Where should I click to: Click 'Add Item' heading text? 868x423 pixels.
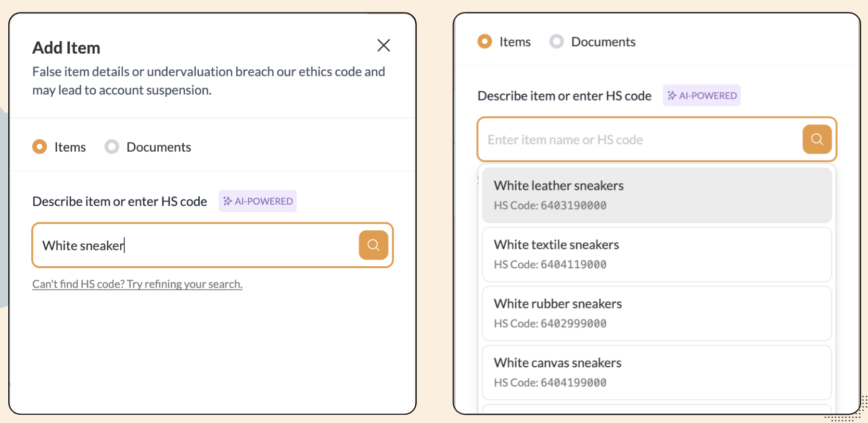pos(66,48)
